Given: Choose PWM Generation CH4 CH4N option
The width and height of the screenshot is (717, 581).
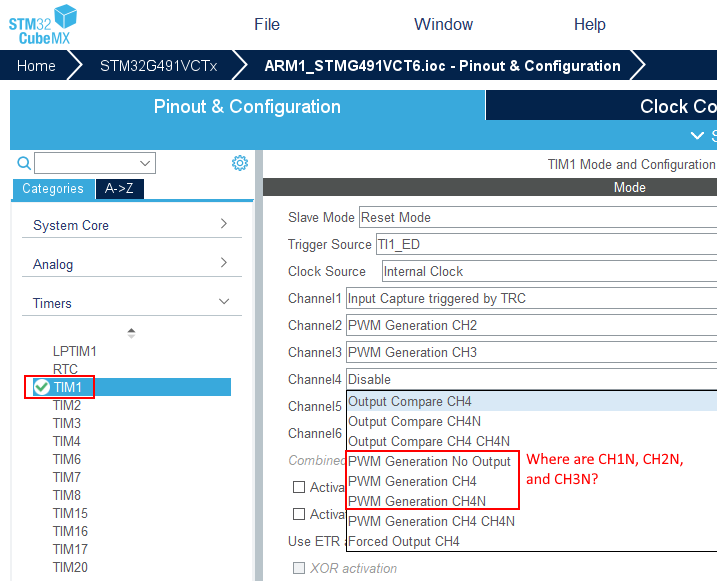Looking at the screenshot, I should coord(532,521).
